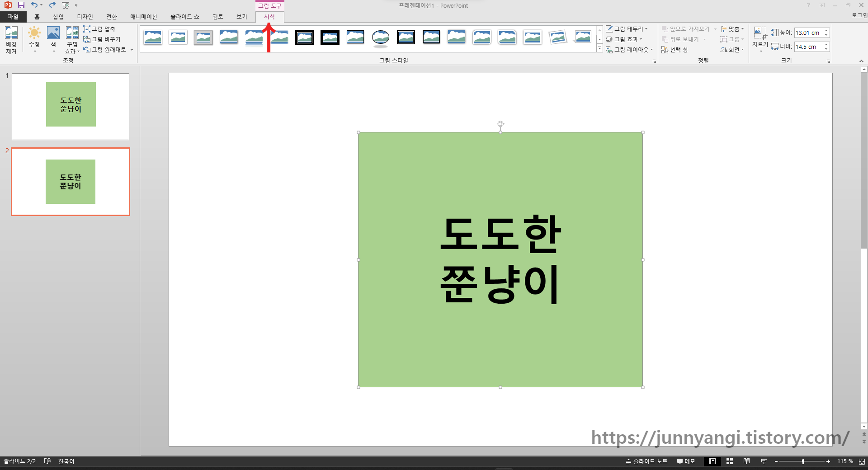868x470 pixels.
Task: Expand the full picture styles gallery
Action: (x=599, y=48)
